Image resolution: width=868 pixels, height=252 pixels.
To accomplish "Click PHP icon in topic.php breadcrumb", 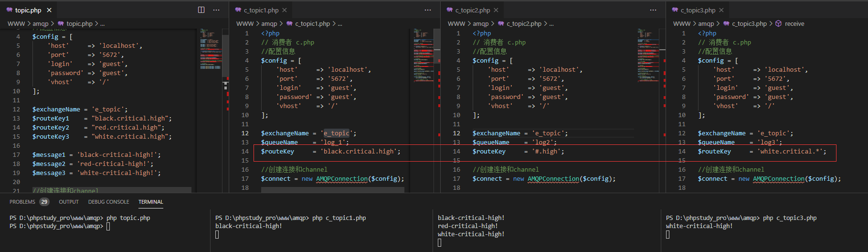I will tap(61, 23).
